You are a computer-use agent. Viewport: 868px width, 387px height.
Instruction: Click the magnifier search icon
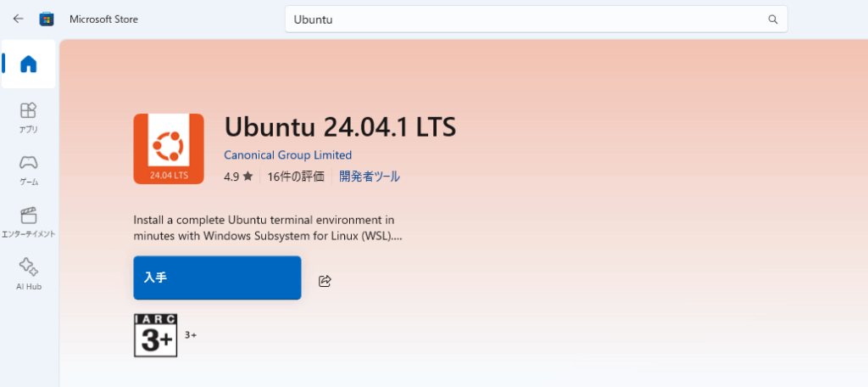pos(772,19)
